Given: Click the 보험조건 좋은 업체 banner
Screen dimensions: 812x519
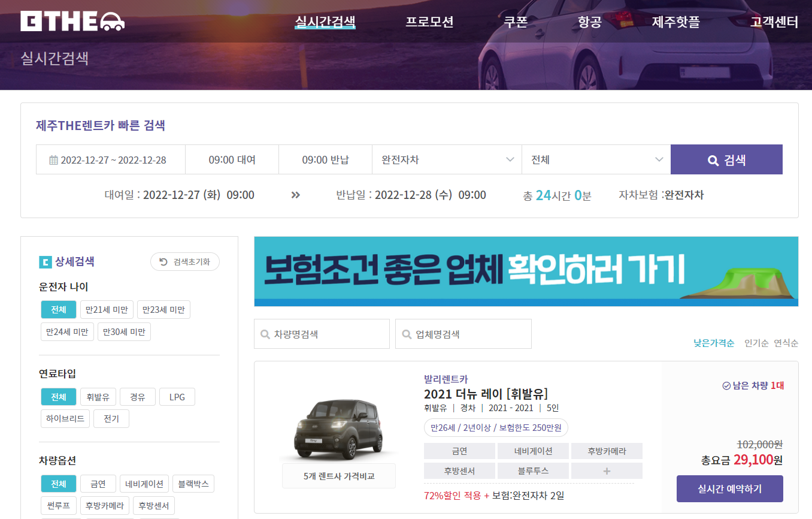Looking at the screenshot, I should (526, 271).
